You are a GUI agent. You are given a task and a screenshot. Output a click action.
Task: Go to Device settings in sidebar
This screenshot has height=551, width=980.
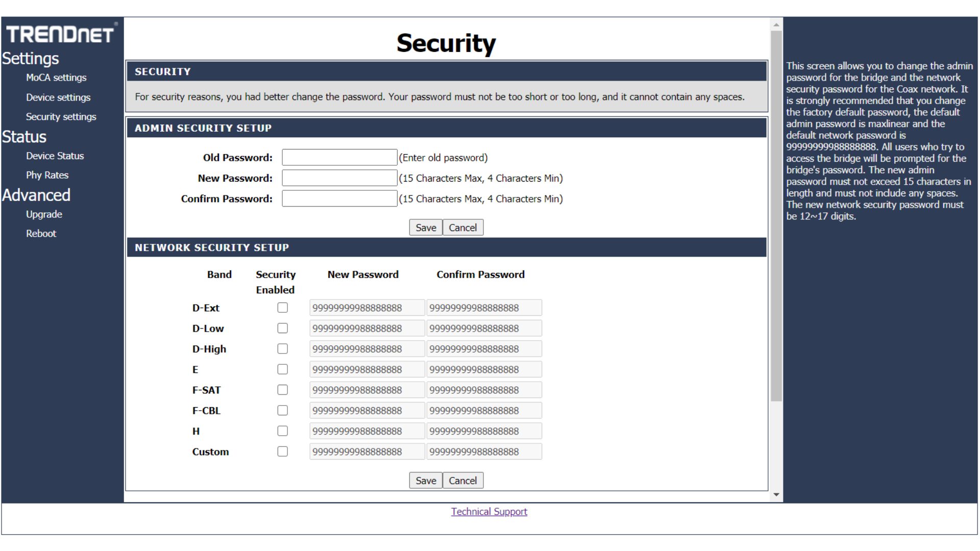[x=58, y=97]
